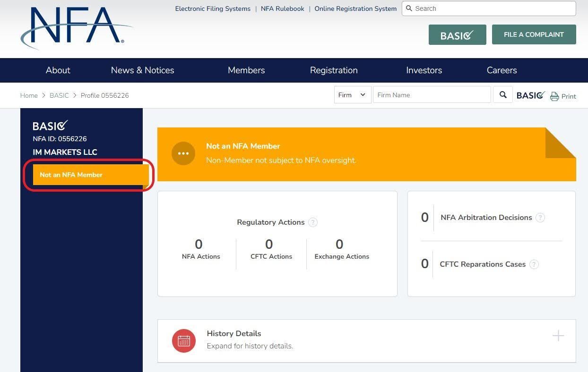Click the NFA Actions count

coord(199,245)
